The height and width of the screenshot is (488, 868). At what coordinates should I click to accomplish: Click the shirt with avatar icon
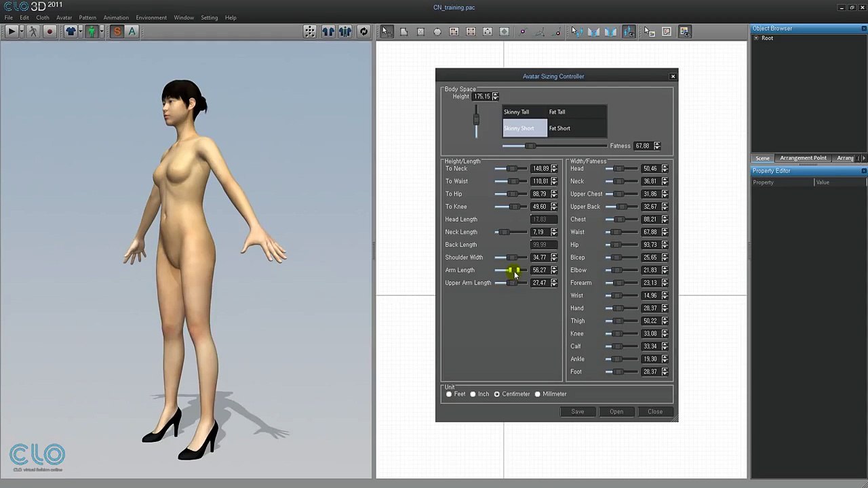pos(345,31)
